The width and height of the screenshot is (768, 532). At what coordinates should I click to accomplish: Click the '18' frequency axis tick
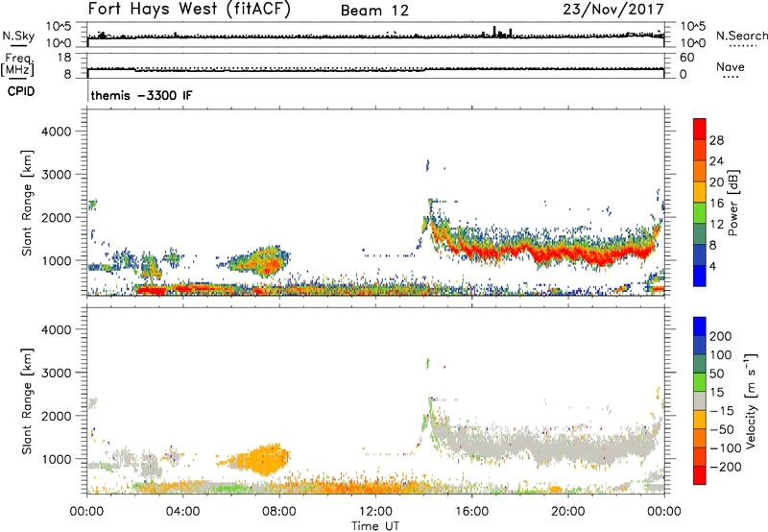pos(64,58)
